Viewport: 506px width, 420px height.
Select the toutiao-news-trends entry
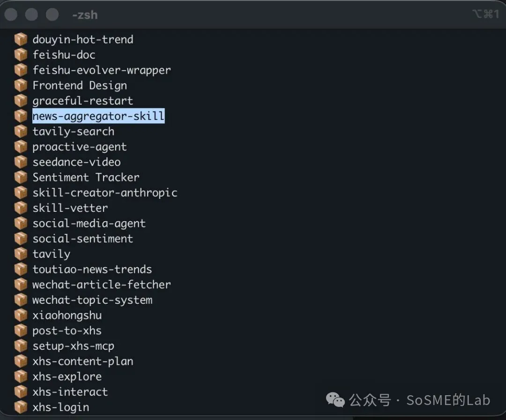pyautogui.click(x=92, y=269)
